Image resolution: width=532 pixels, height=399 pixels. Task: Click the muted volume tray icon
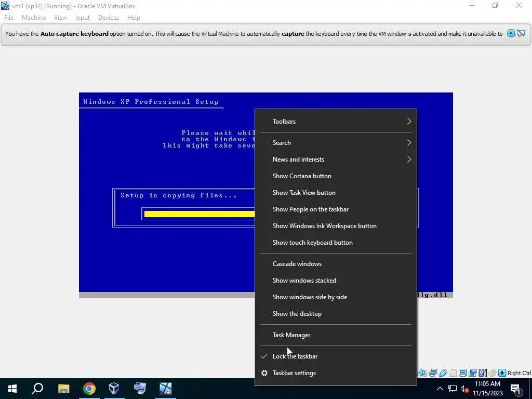pyautogui.click(x=465, y=389)
